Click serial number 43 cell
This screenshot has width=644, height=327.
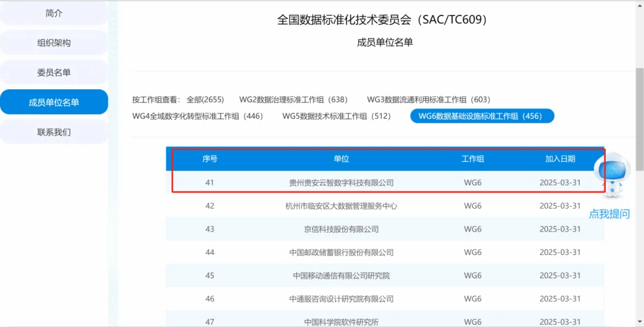(210, 229)
